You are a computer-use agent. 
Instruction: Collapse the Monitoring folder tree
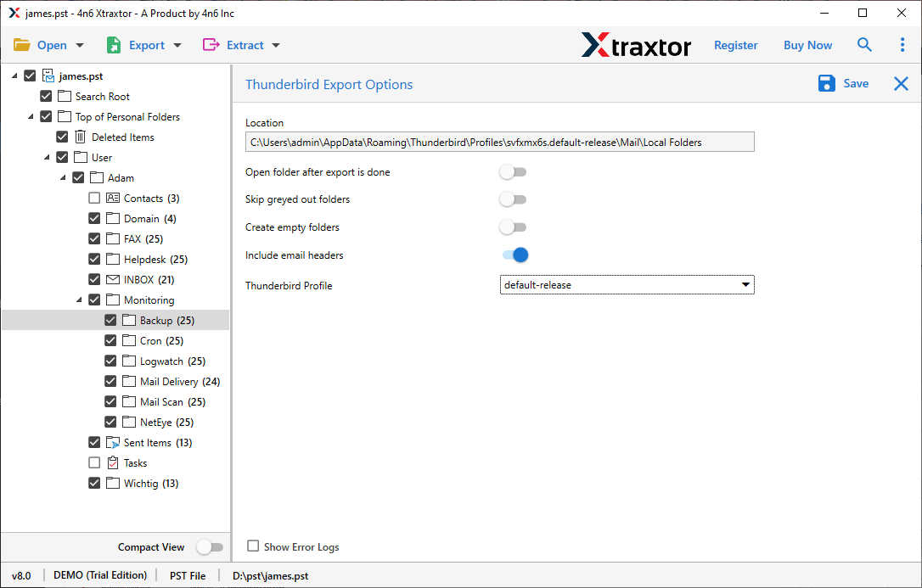pos(77,300)
